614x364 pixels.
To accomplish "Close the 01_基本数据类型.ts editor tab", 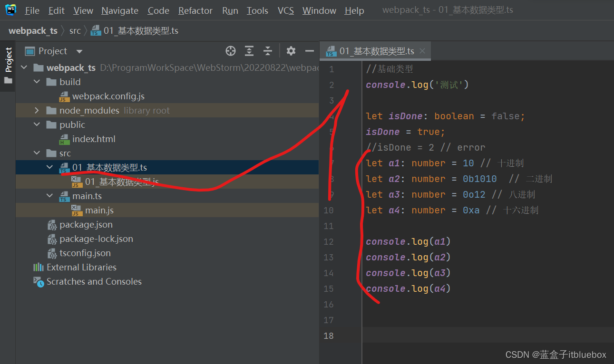I will (422, 51).
